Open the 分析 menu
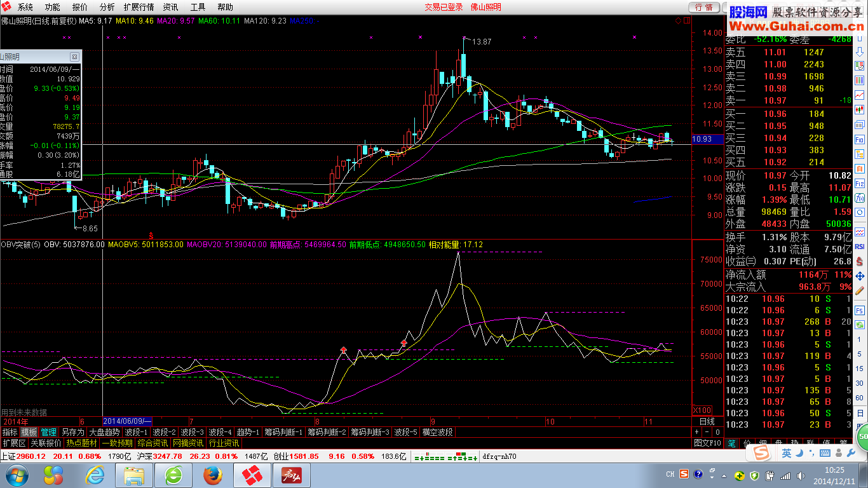 107,7
